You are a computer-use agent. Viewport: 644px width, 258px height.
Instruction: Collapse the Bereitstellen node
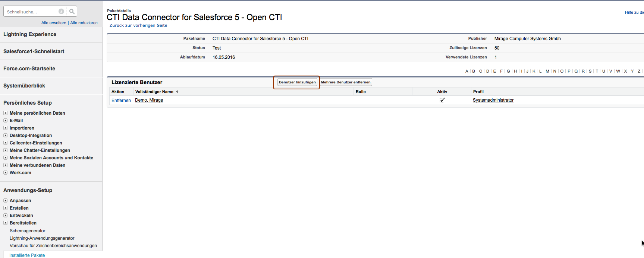5,223
